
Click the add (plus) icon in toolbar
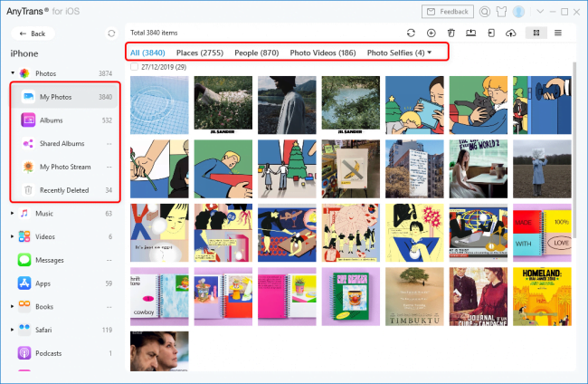(432, 33)
